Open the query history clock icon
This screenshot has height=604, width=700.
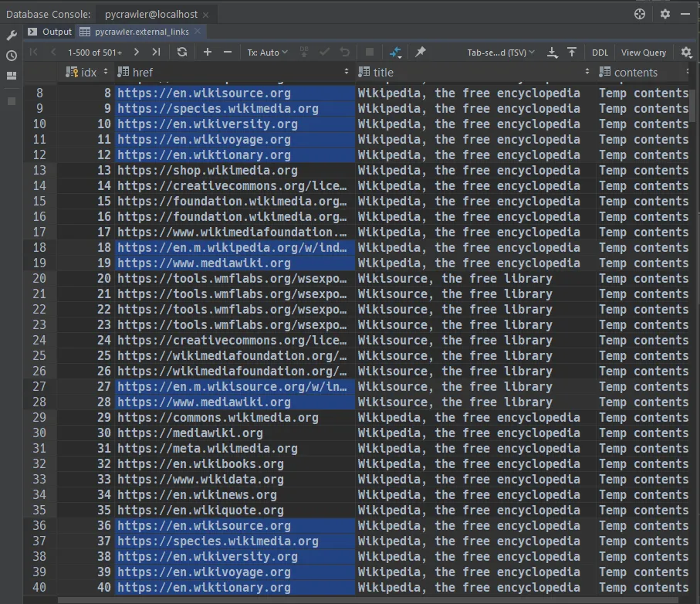[12, 56]
